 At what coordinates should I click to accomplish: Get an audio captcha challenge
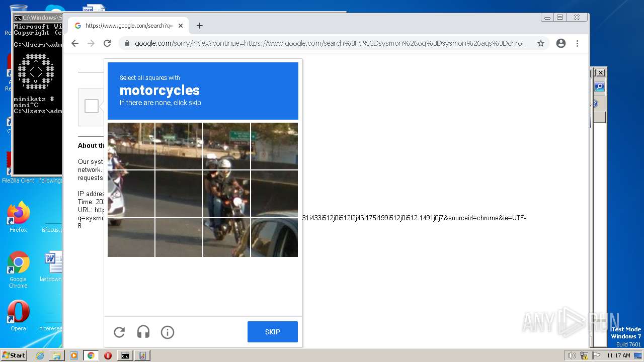(x=143, y=332)
